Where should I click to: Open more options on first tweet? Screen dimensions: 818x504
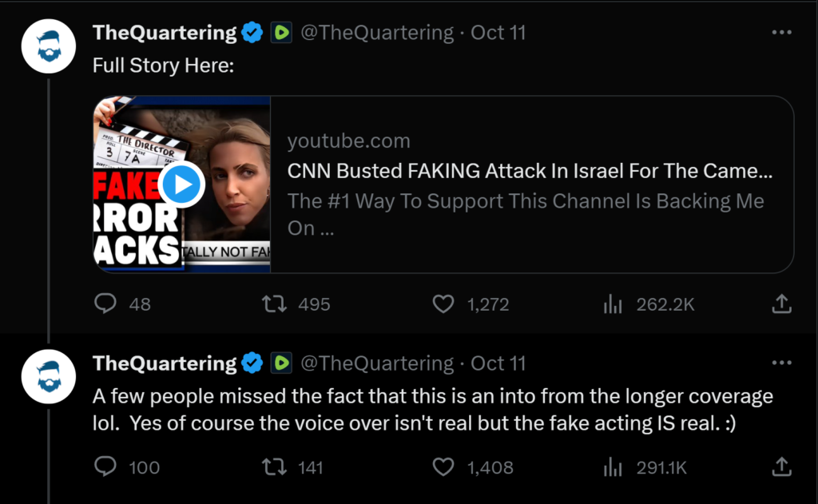coord(782,33)
